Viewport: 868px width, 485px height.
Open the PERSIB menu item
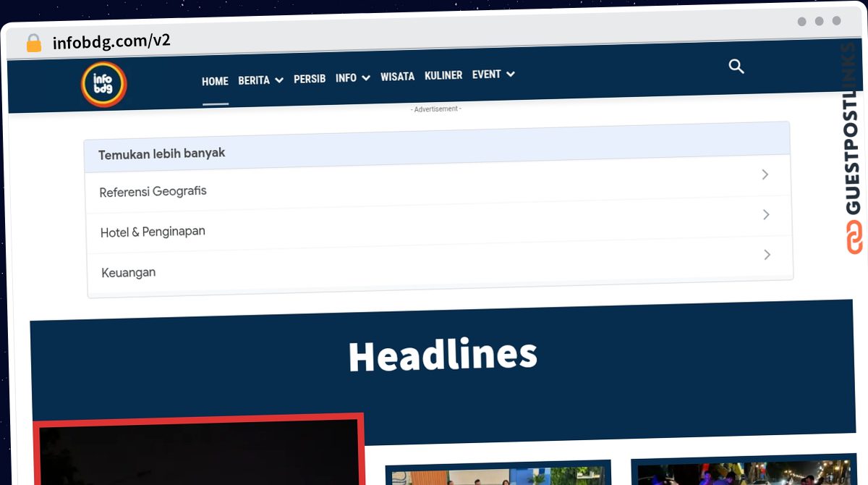click(310, 79)
